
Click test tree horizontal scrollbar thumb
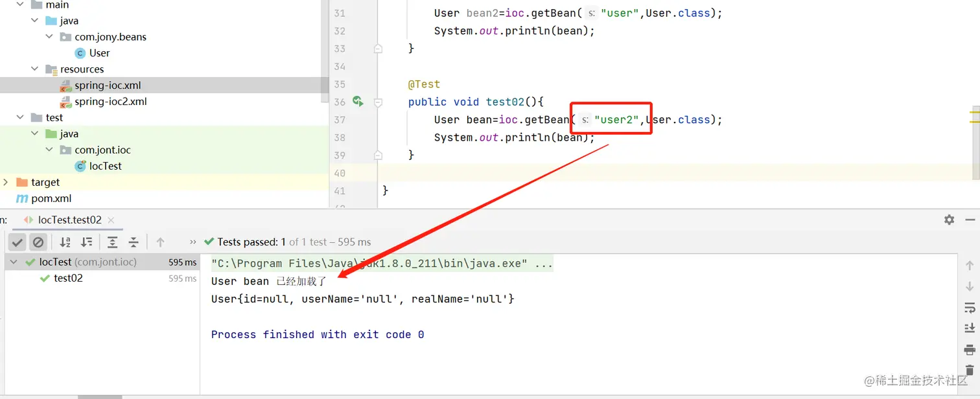click(x=100, y=397)
